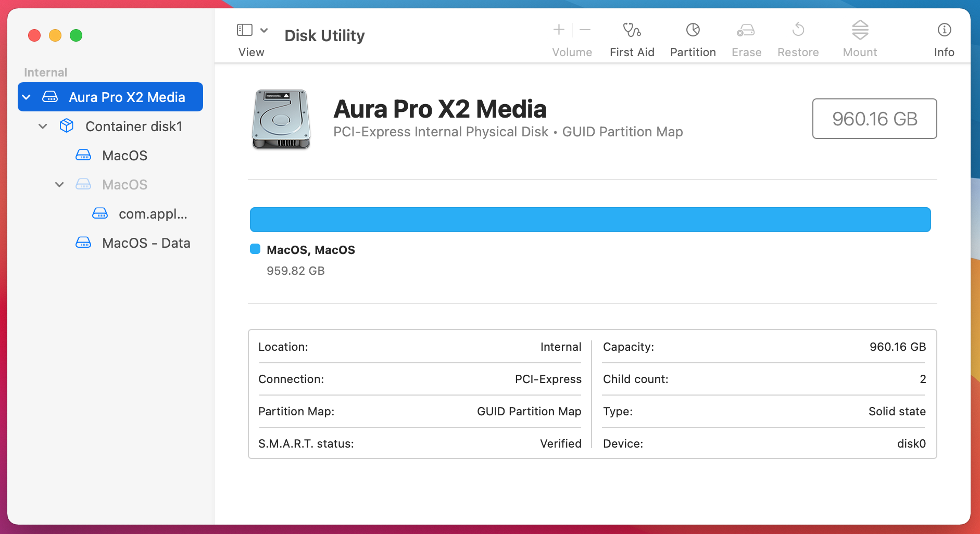Click the Mount label

[860, 52]
